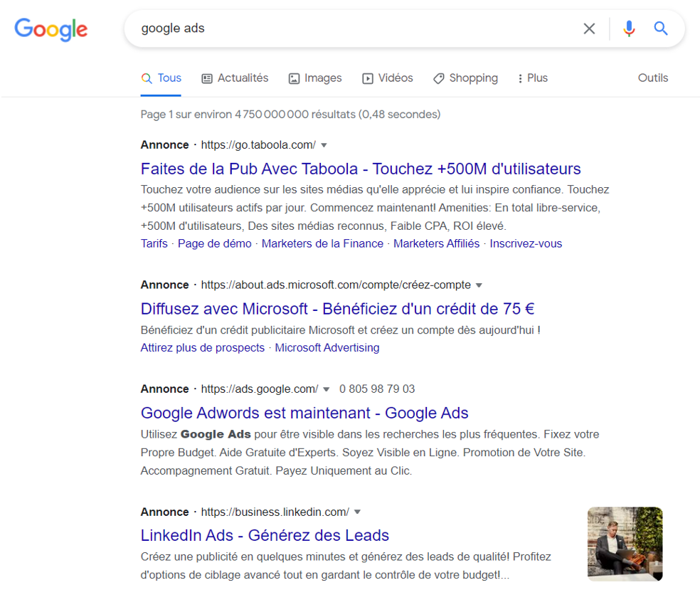Open the Actualités tab
The height and width of the screenshot is (612, 700).
tap(235, 78)
